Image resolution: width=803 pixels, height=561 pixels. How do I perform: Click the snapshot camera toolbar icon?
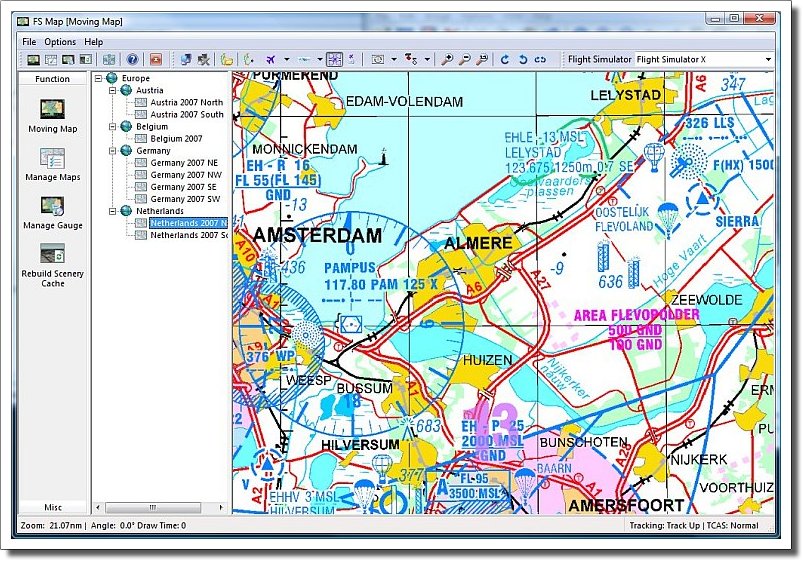[x=378, y=60]
